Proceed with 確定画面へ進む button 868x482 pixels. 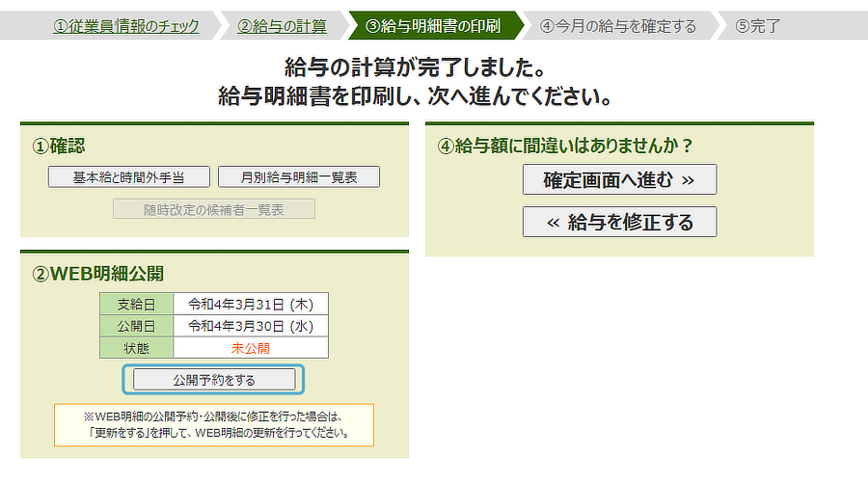point(619,179)
